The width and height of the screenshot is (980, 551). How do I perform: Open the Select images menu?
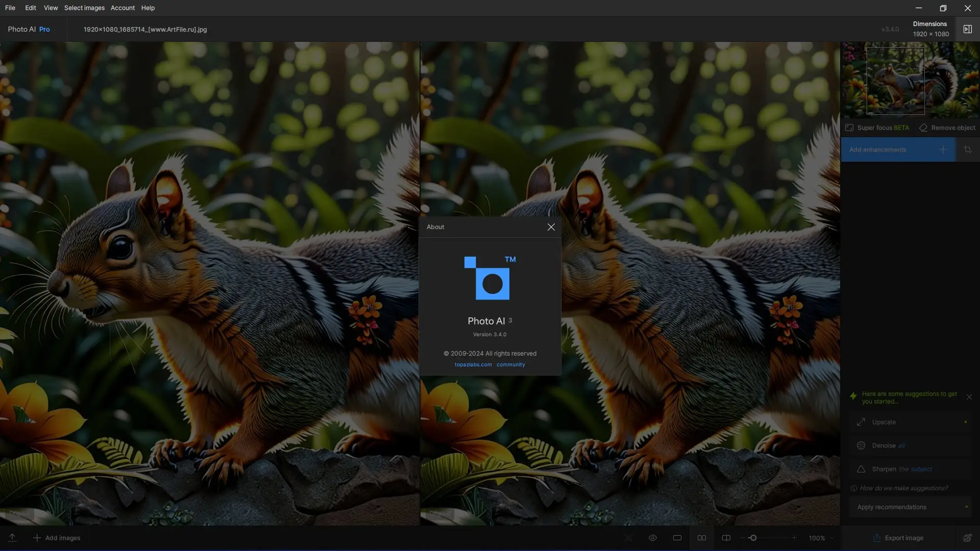click(x=84, y=8)
